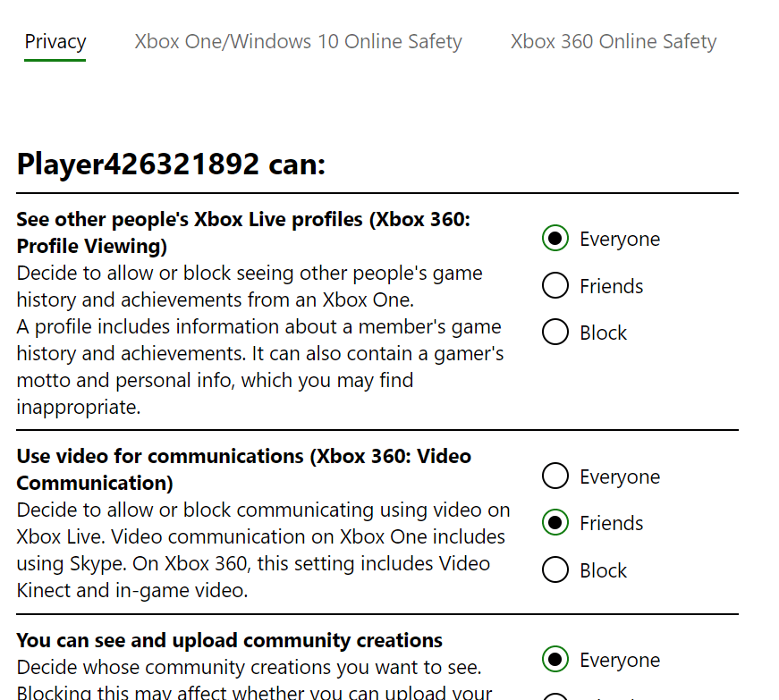
Task: Select the Privacy tab
Action: click(x=55, y=41)
